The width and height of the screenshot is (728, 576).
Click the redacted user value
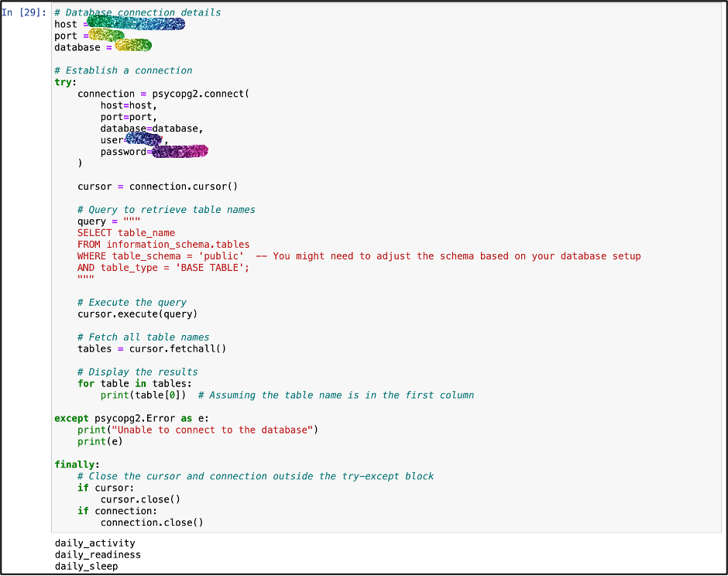pos(143,139)
